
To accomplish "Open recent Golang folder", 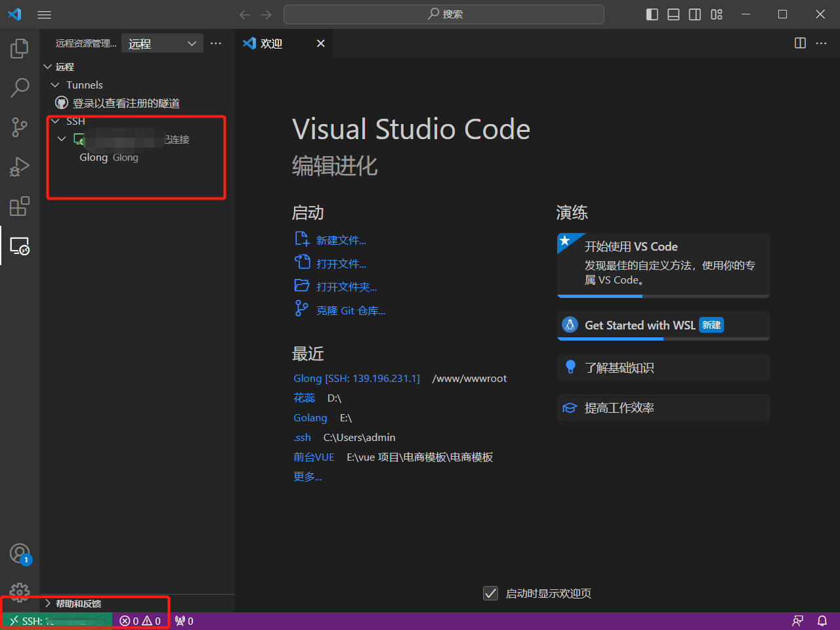I will 310,418.
